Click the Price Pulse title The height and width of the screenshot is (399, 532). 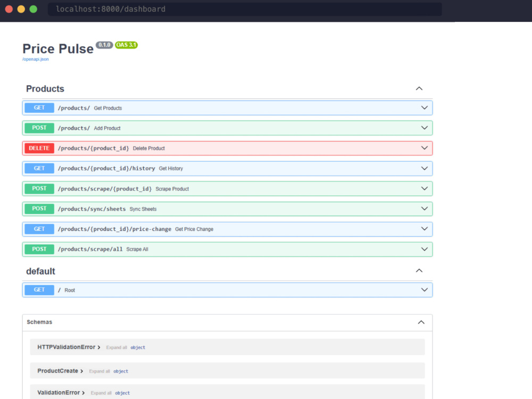(57, 49)
